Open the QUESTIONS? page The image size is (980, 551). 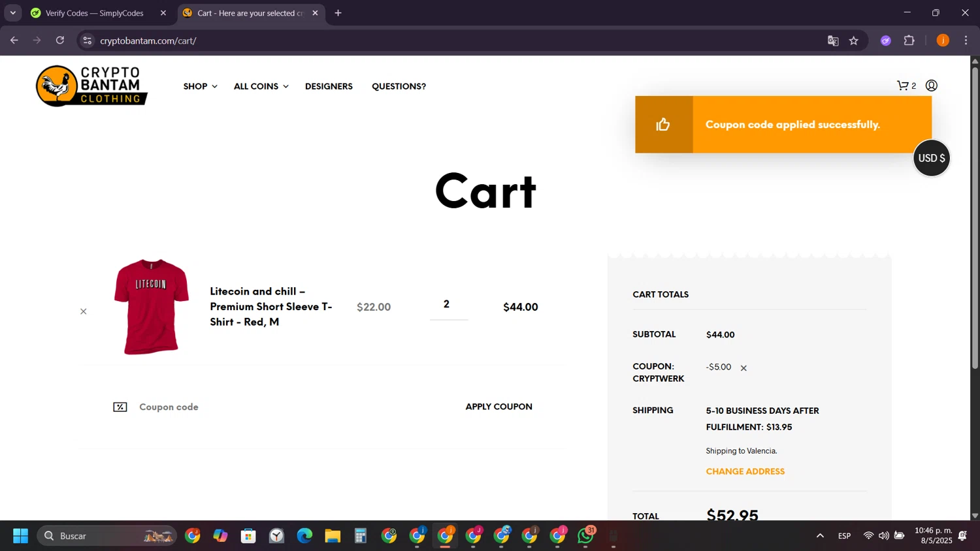point(399,86)
